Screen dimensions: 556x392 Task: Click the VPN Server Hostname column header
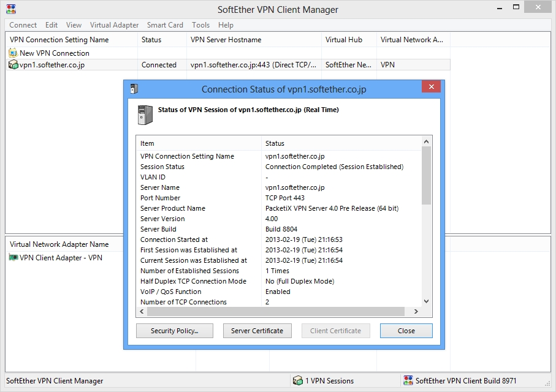point(227,39)
